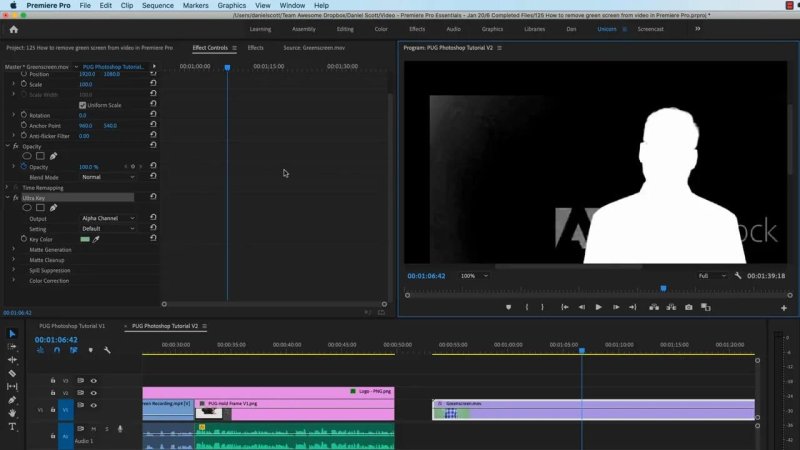Switch to PUG Photoshop Tutorial V1 tab

(72, 326)
